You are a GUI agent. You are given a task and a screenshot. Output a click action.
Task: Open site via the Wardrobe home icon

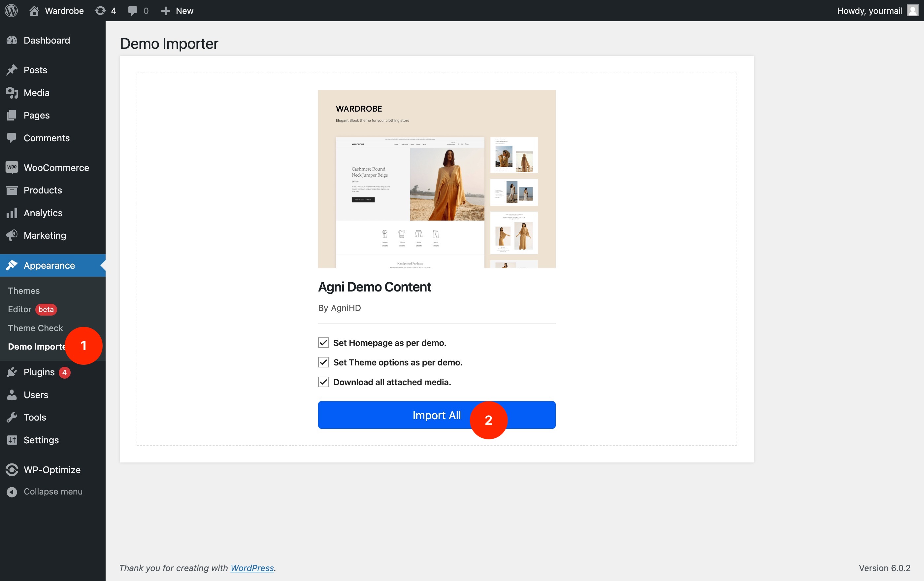pos(35,10)
